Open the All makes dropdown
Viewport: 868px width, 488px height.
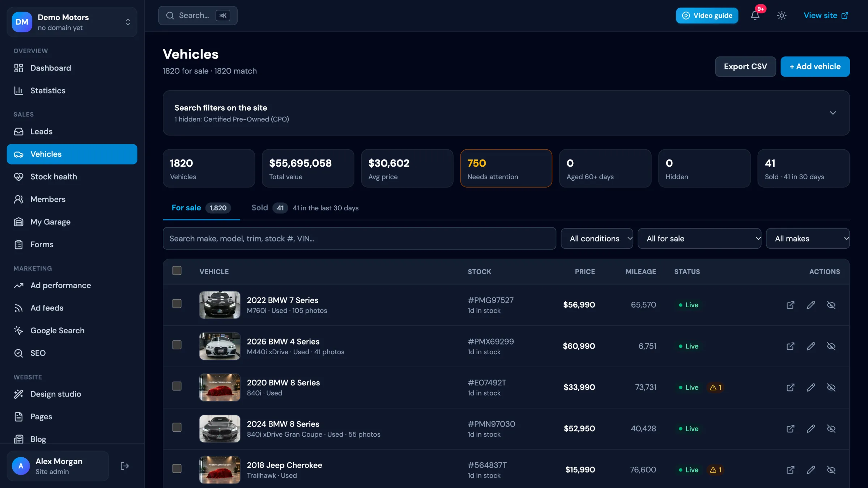(x=808, y=239)
